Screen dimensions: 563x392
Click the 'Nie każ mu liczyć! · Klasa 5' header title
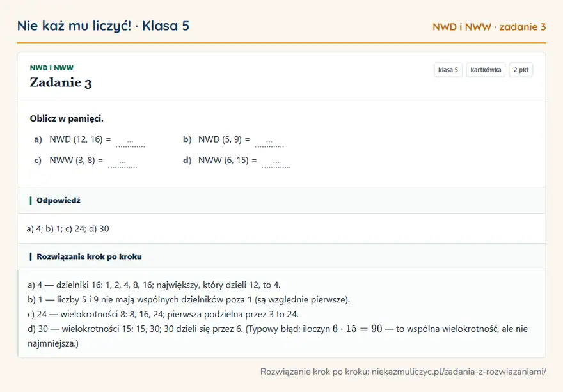tap(103, 26)
